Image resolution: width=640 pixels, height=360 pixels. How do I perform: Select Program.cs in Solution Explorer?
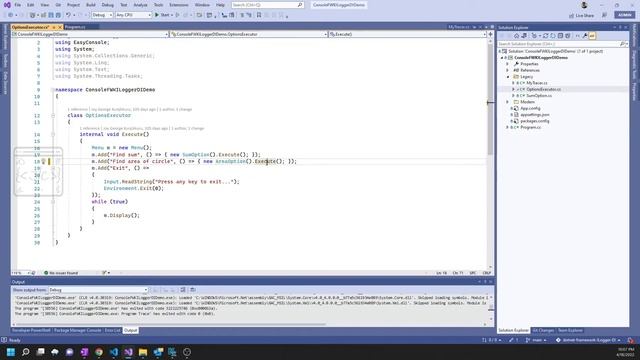click(531, 127)
